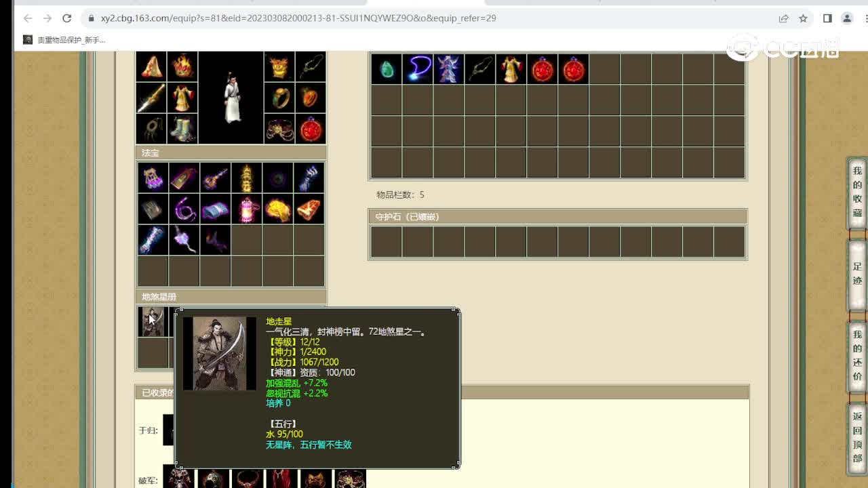Screen dimensions: 868x488
Task: Click the blue gauntlet treasure in 法宝
Action: tap(309, 178)
